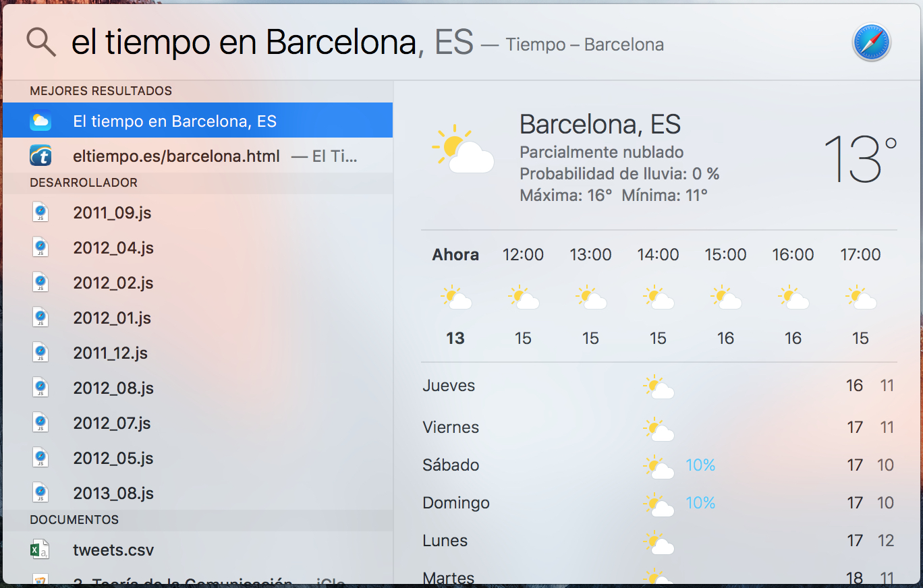Click the eltiempo.es website icon
The width and height of the screenshot is (923, 588).
pyautogui.click(x=40, y=156)
